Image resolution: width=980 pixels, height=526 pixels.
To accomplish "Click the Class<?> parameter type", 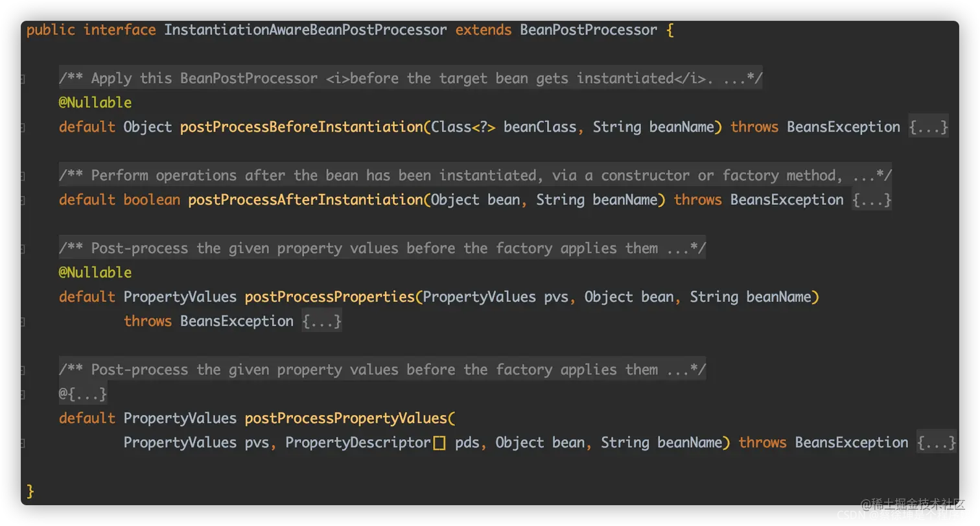I will pyautogui.click(x=463, y=127).
